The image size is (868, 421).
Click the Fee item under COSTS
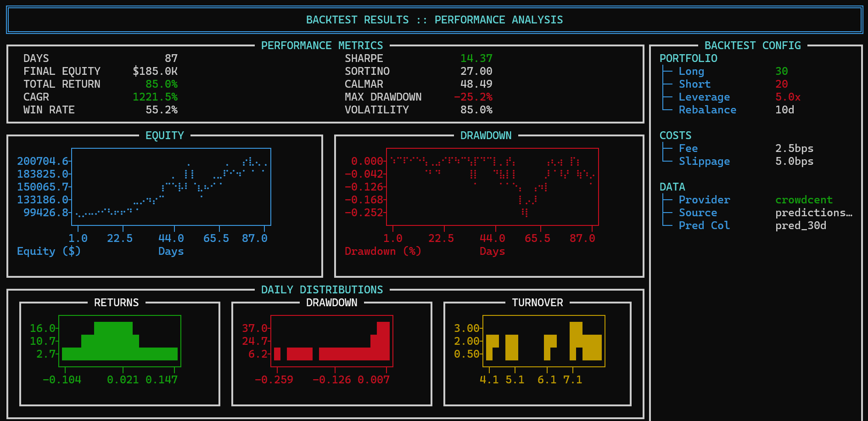[688, 148]
